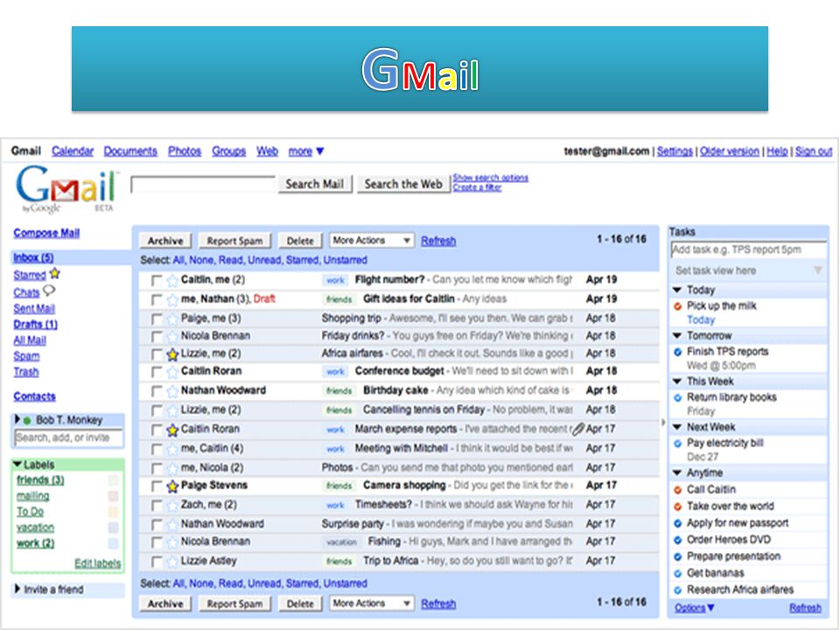Tick checkbox for Meeting with Mitchell email
Screen dimensions: 840x630
tap(157, 450)
